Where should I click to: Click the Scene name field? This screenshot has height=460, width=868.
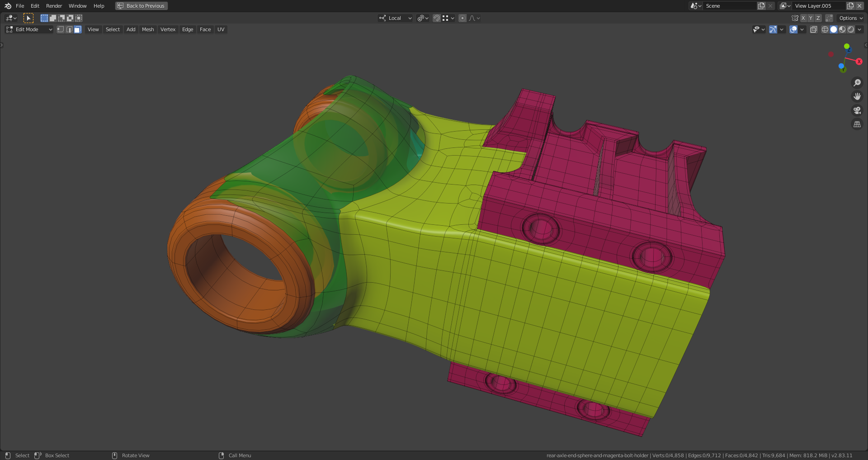(x=730, y=6)
